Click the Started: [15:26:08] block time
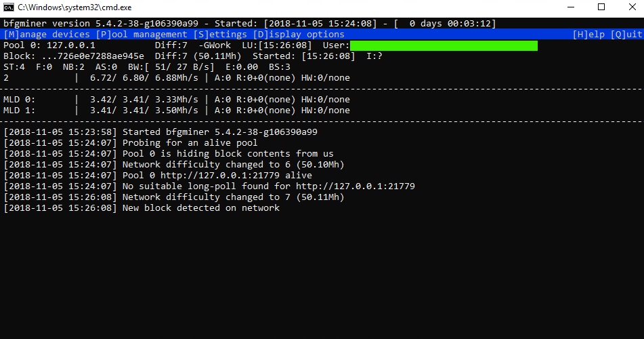 pos(303,56)
